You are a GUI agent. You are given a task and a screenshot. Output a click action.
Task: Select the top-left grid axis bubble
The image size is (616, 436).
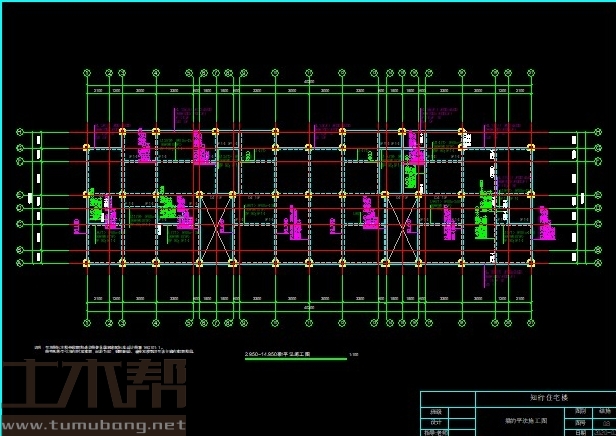pyautogui.click(x=87, y=71)
